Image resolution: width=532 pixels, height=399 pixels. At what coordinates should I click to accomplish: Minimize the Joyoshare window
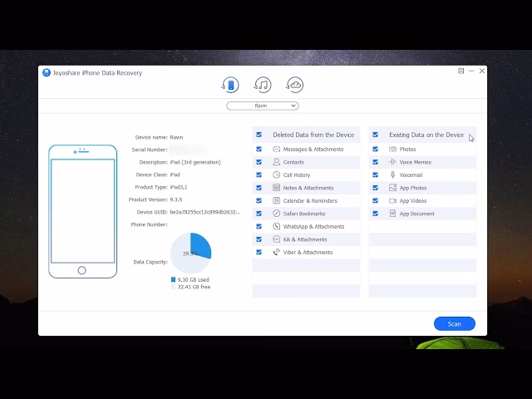coord(471,71)
